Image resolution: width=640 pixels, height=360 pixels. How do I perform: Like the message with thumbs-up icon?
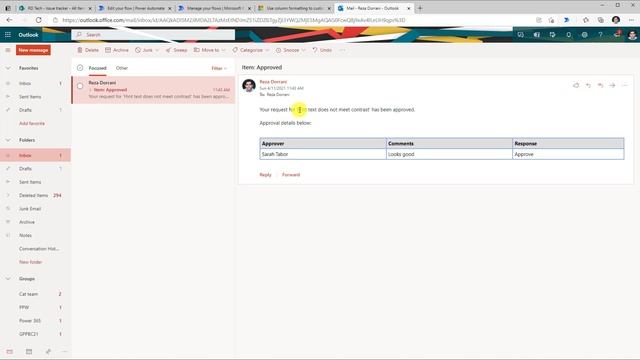(x=576, y=85)
